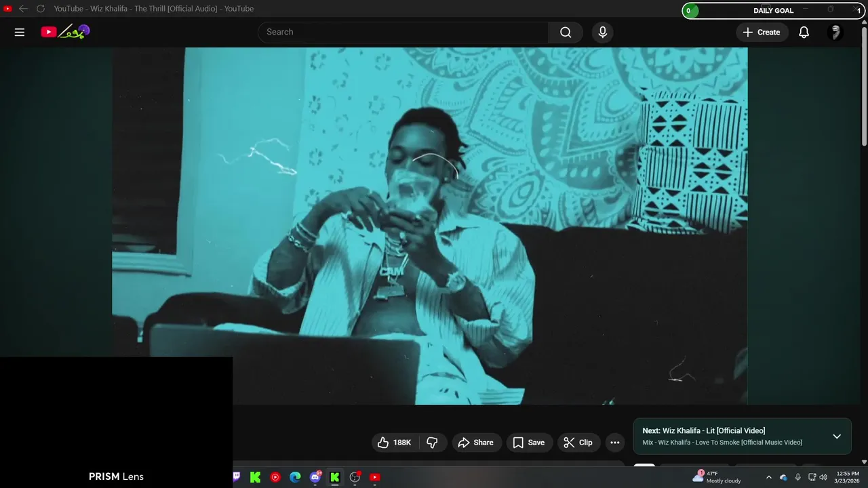Open volume control in system tray
This screenshot has height=488, width=868.
[x=823, y=477]
